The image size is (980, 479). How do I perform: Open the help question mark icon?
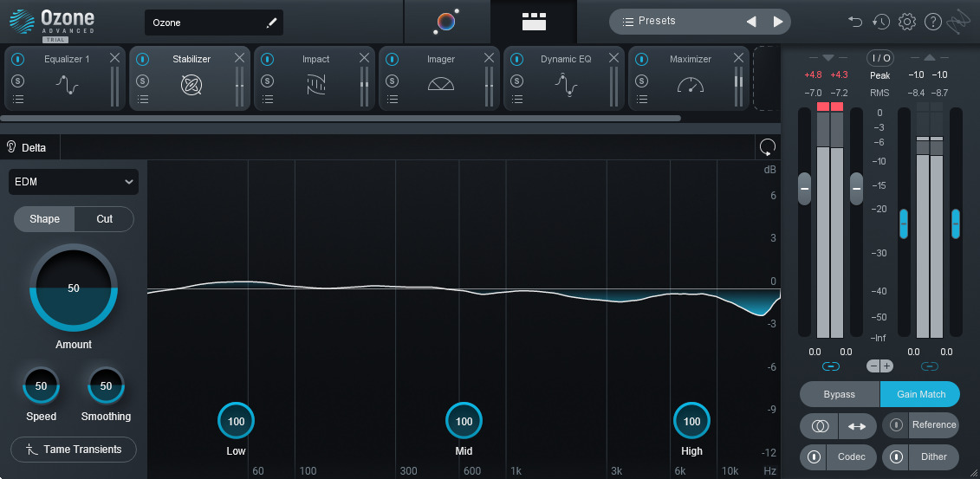coord(933,22)
